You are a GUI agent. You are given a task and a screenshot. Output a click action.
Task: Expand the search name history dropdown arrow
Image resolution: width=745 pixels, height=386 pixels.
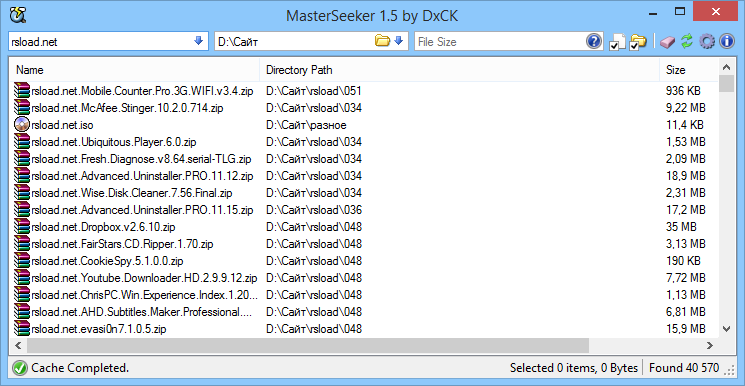pyautogui.click(x=199, y=41)
